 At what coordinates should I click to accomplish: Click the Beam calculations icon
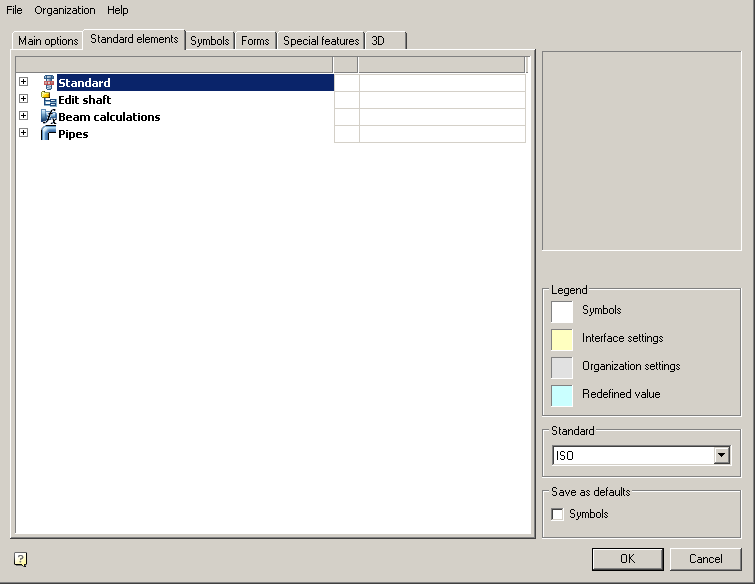[x=49, y=117]
